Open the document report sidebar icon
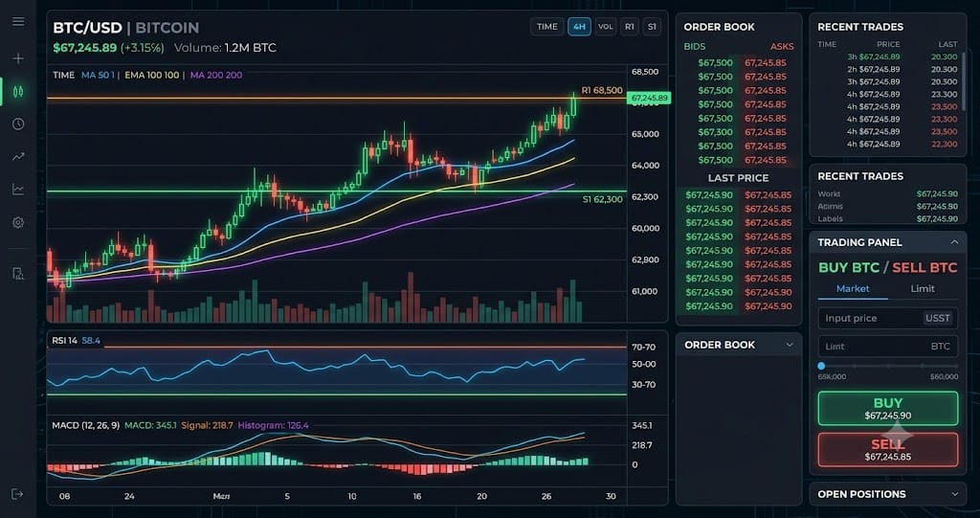Screen dimensions: 980x518 [x=18, y=274]
